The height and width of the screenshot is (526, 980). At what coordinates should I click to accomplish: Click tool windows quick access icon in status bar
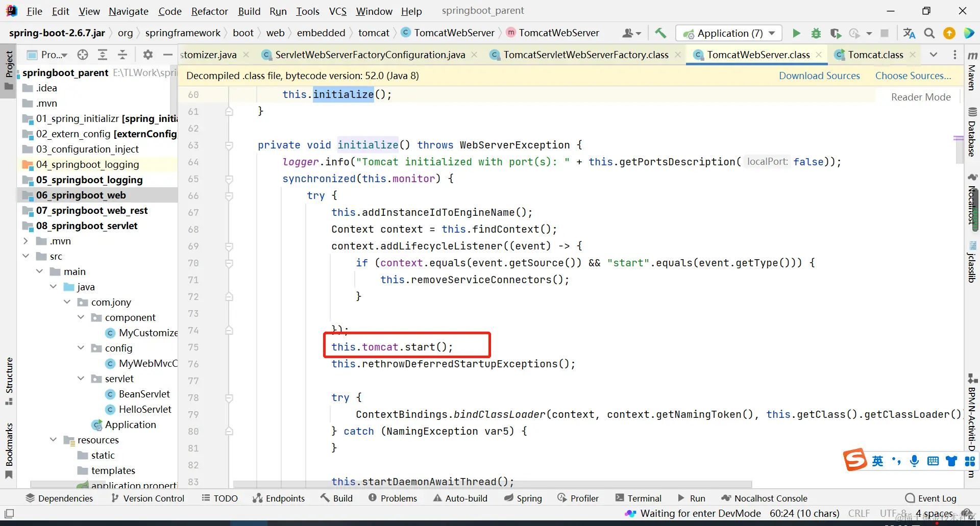click(9, 513)
